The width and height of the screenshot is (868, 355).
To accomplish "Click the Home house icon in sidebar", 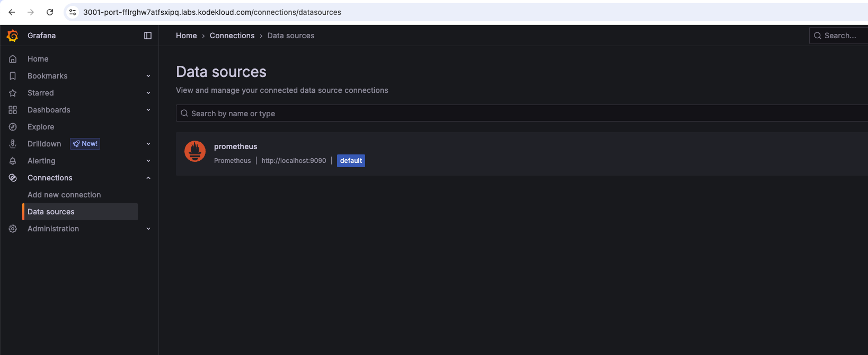I will tap(13, 59).
